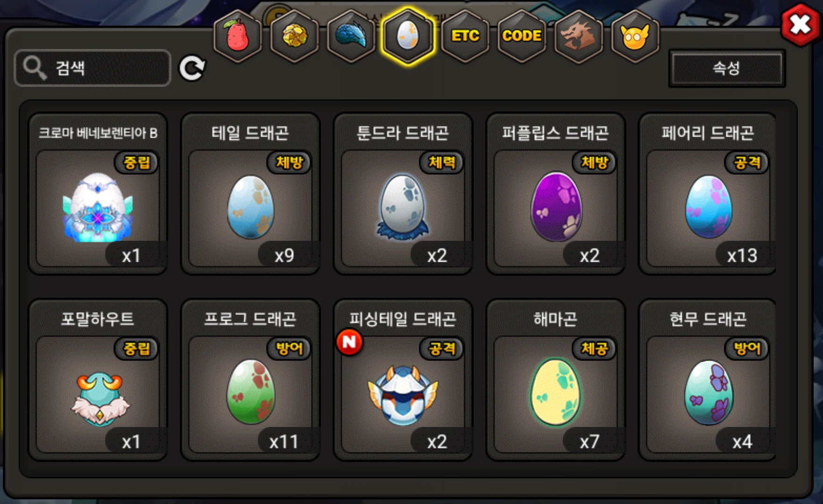This screenshot has height=504, width=823.
Task: Open the dragon head category tab
Action: 578,36
